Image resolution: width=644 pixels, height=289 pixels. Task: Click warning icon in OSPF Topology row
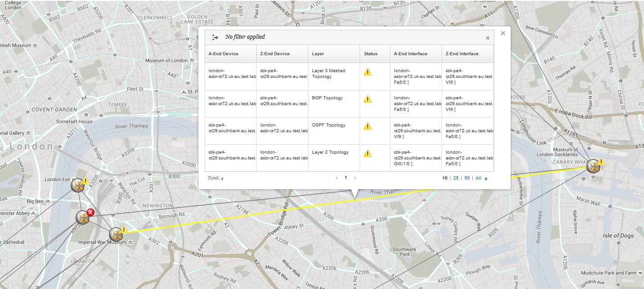tap(368, 126)
